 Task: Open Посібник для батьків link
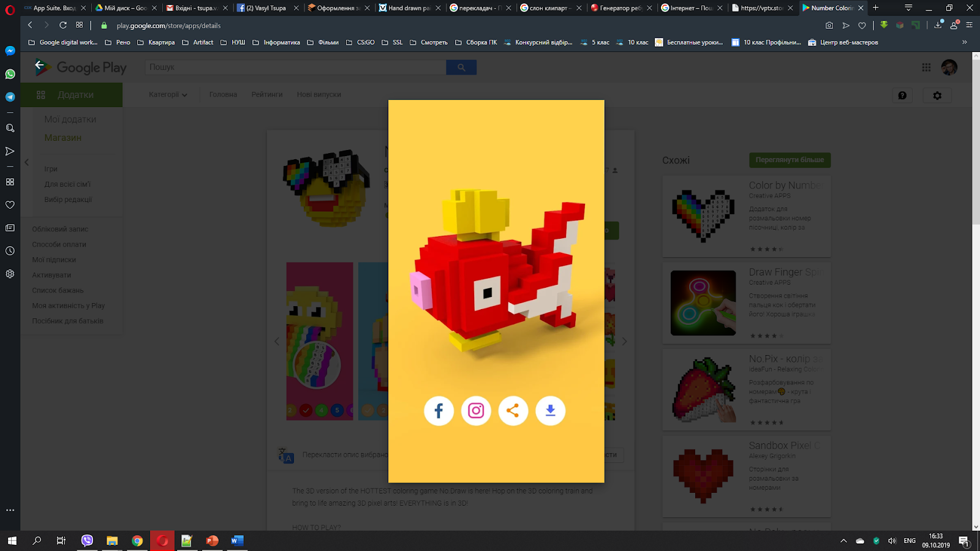tap(67, 321)
